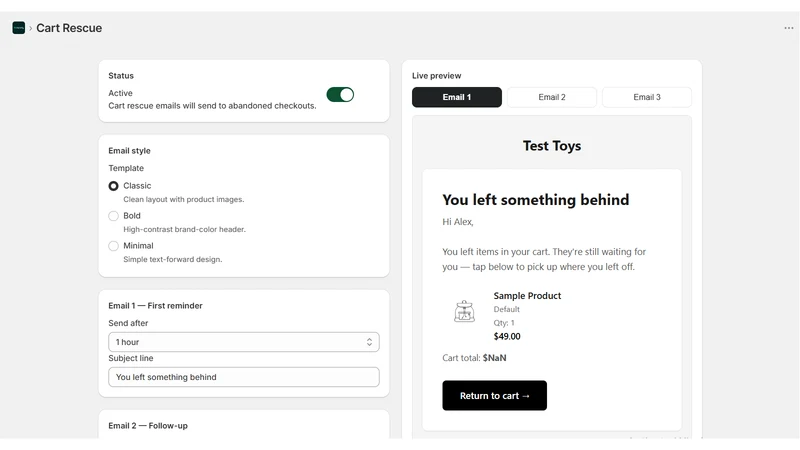This screenshot has width=800, height=450.
Task: Toggle the Active cart rescue status switch
Action: pyautogui.click(x=340, y=94)
